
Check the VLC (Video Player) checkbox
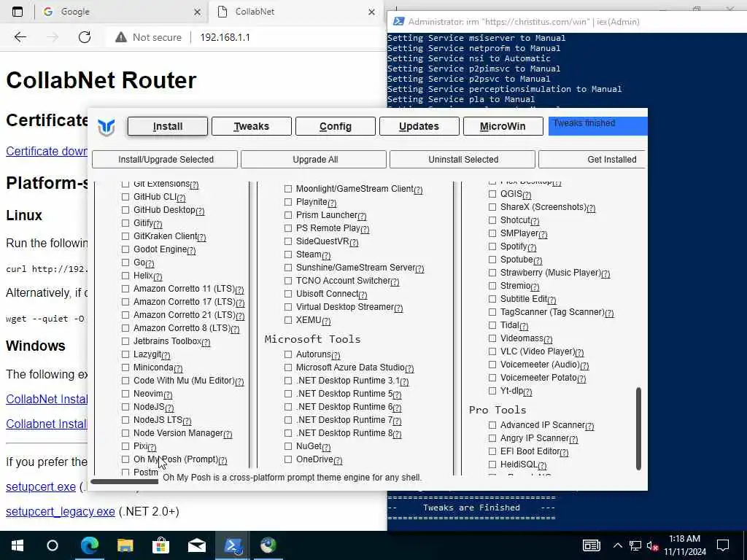492,351
